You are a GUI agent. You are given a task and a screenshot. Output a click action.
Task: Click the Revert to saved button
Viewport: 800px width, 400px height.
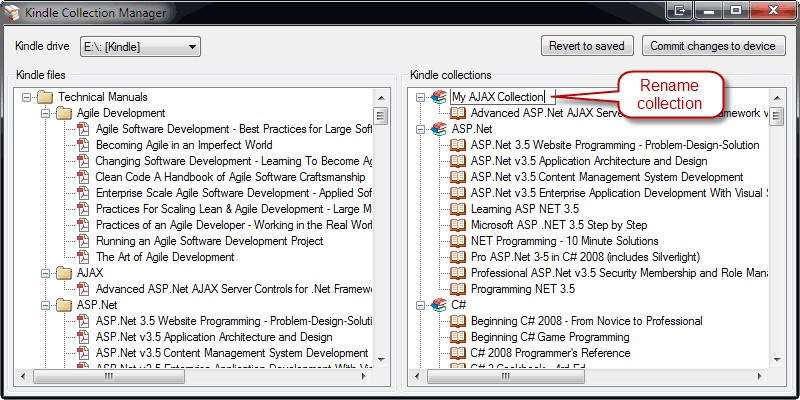588,46
